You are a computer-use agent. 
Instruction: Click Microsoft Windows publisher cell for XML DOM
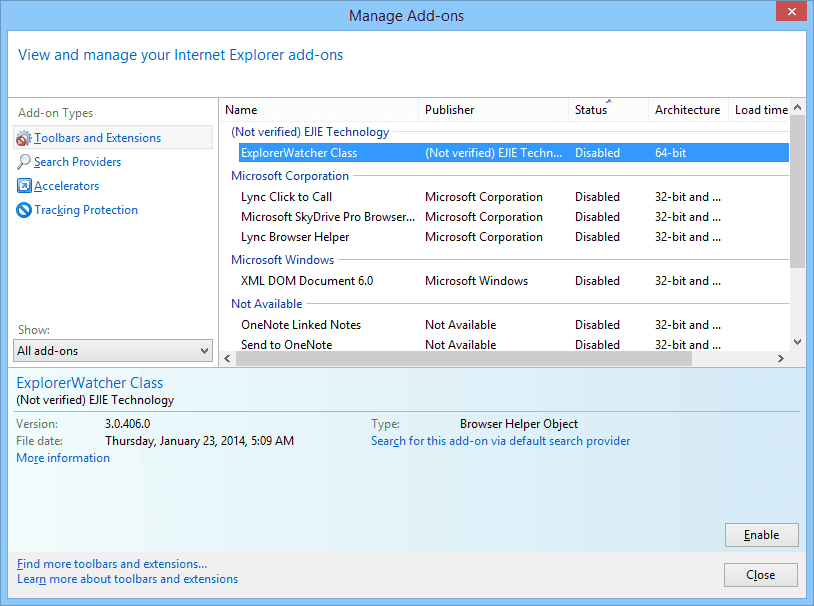tap(476, 281)
